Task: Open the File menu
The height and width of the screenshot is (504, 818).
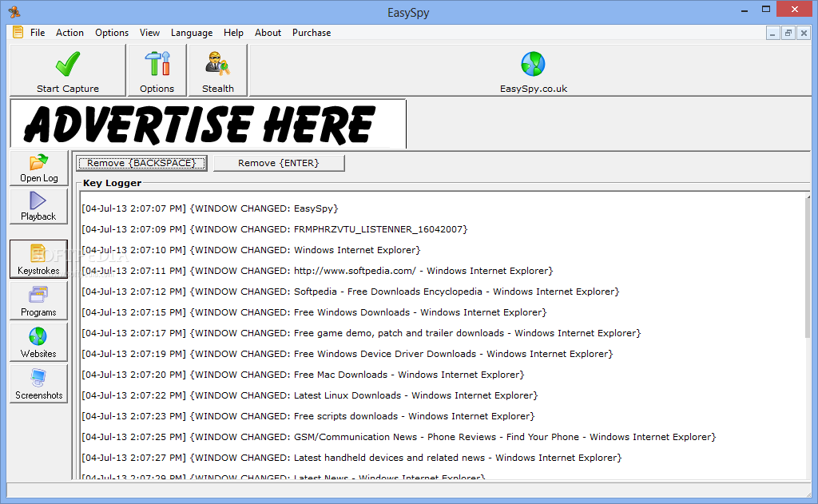Action: pos(38,32)
